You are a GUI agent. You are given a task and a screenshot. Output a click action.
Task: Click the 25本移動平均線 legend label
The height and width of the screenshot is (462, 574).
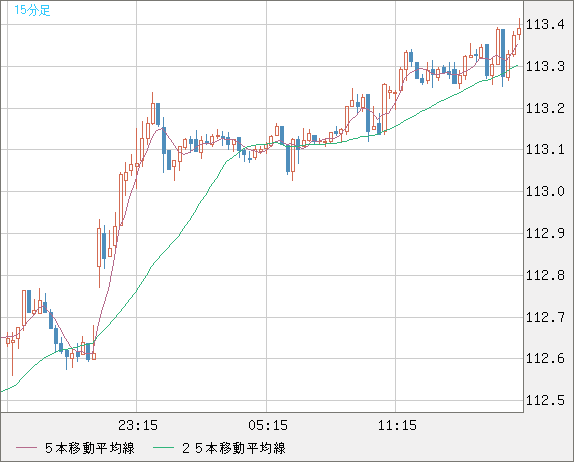[234, 448]
